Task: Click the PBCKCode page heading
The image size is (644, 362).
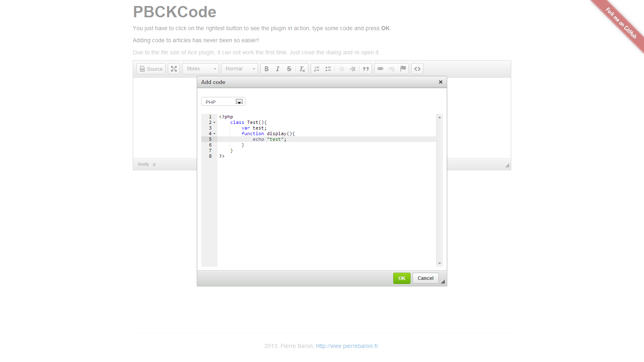Action: pyautogui.click(x=175, y=12)
